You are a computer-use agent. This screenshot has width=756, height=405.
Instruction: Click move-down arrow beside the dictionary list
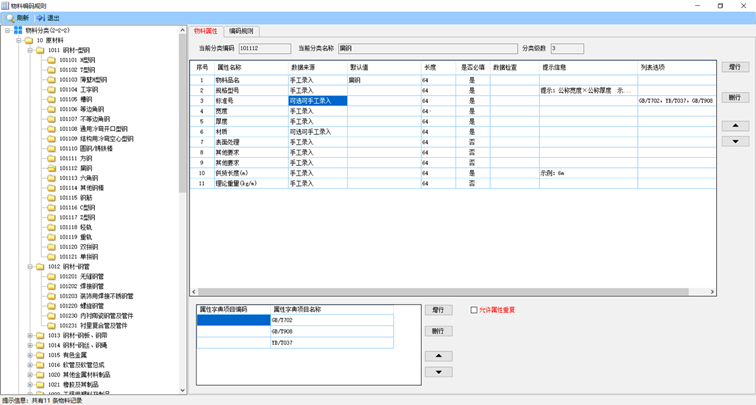438,372
